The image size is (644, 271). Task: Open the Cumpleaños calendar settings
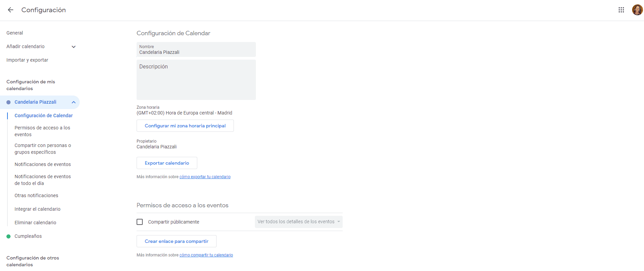coord(28,236)
